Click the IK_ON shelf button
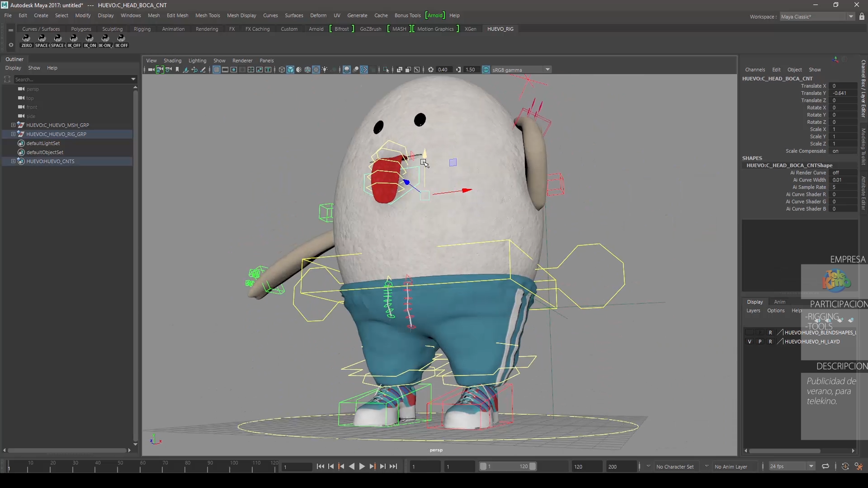The image size is (868, 488). click(90, 41)
